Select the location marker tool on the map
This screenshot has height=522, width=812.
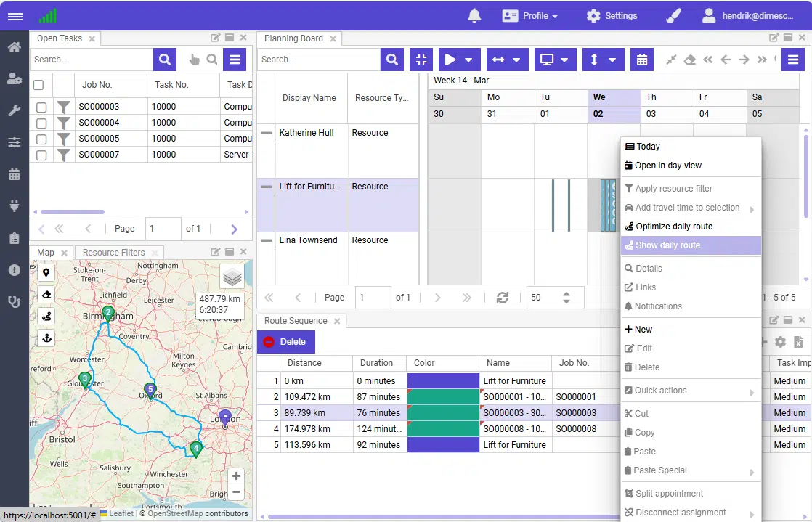click(46, 272)
